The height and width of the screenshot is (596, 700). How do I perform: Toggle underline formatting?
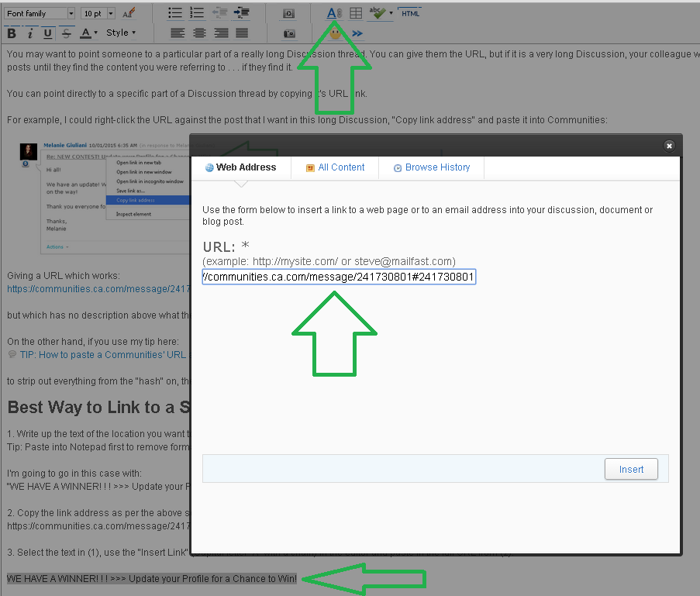point(47,33)
